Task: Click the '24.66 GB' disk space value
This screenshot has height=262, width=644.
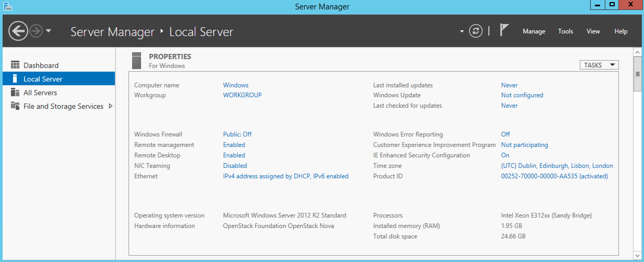Action: pos(513,236)
